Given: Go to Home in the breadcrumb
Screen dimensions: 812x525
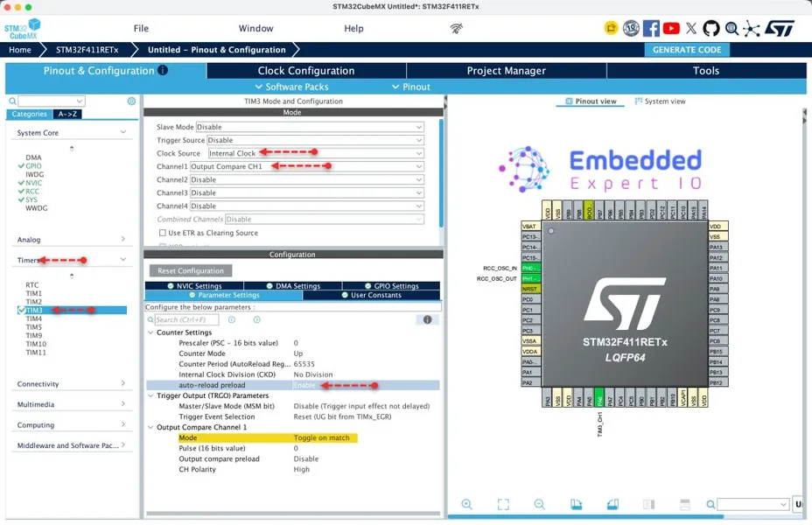Looking at the screenshot, I should click(19, 50).
